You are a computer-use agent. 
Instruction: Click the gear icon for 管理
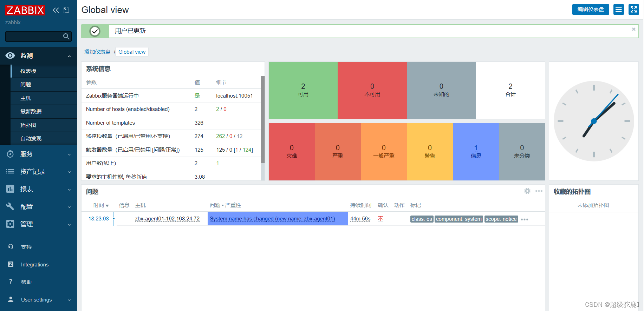10,224
